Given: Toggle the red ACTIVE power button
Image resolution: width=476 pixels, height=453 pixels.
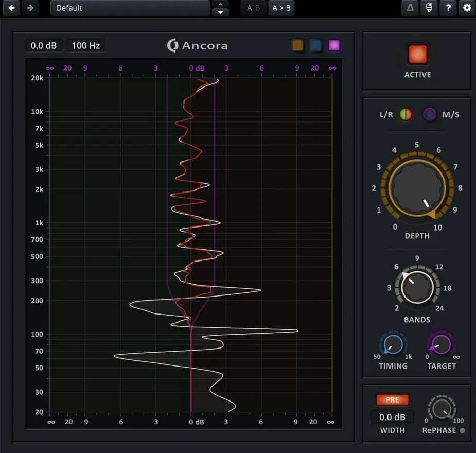Looking at the screenshot, I should click(x=417, y=55).
